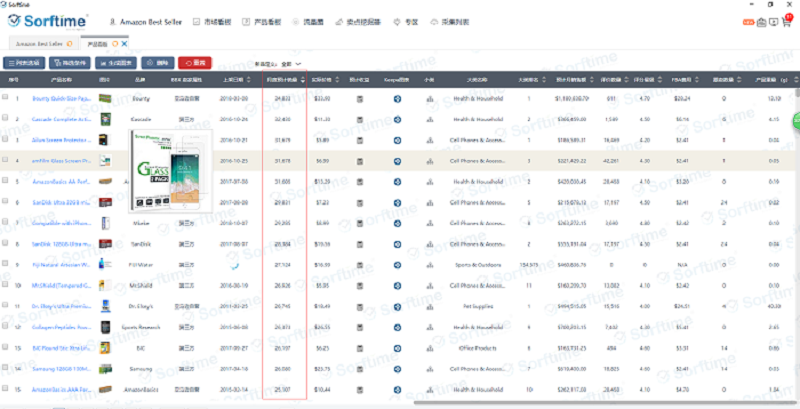Sort by estimated monthly revenue column arrows
The height and width of the screenshot is (409, 800).
591,80
